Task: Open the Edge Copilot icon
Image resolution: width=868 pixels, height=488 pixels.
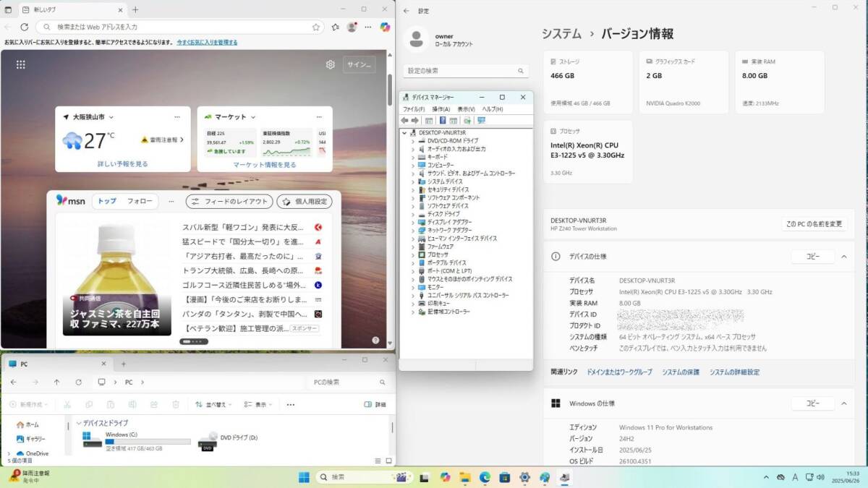Action: point(386,27)
